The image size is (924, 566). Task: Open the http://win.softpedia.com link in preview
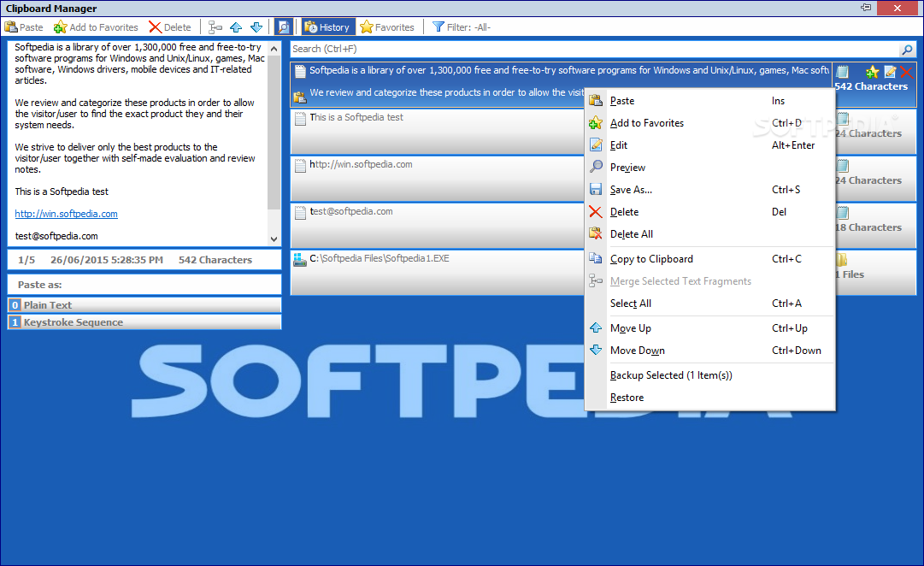coord(66,214)
